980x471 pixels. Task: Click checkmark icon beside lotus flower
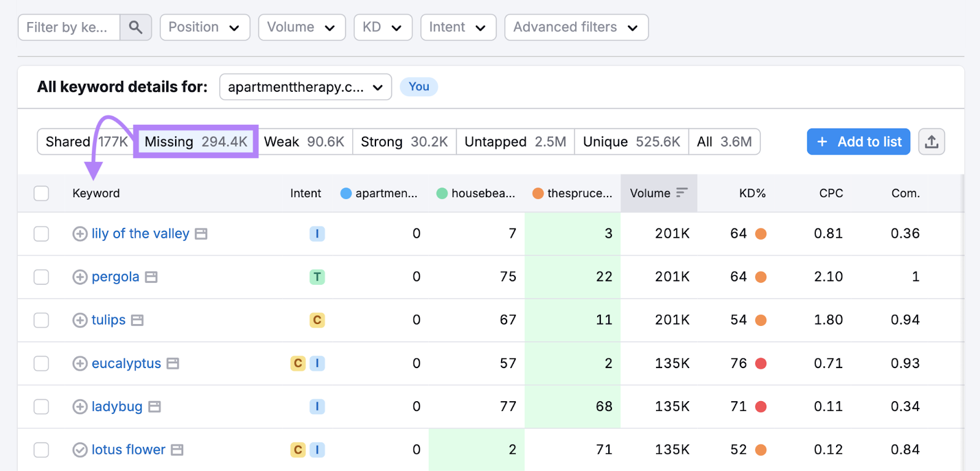pos(80,450)
